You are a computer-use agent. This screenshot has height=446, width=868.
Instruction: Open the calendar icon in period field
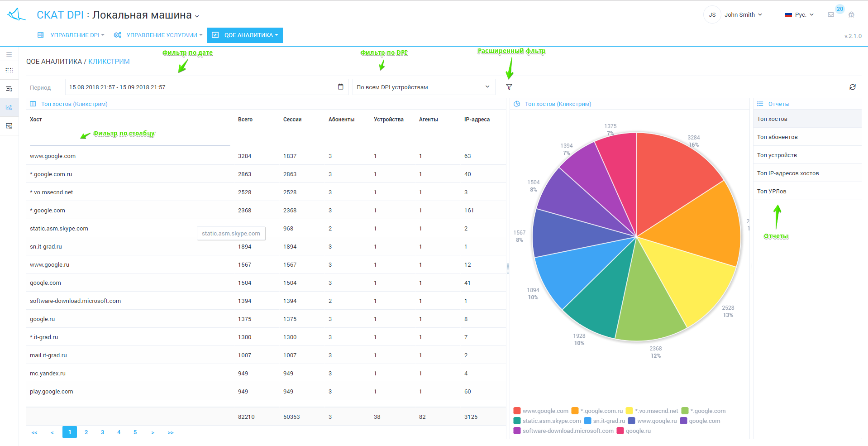(x=340, y=87)
